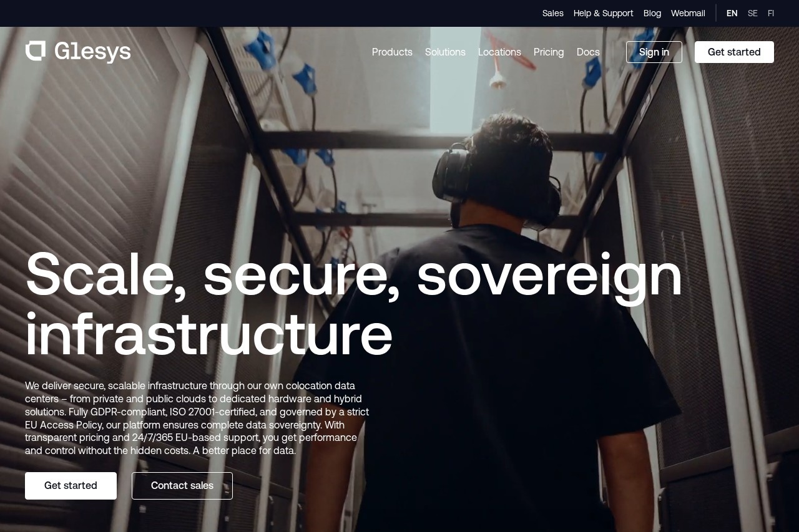Click the Sign in button

tap(654, 52)
